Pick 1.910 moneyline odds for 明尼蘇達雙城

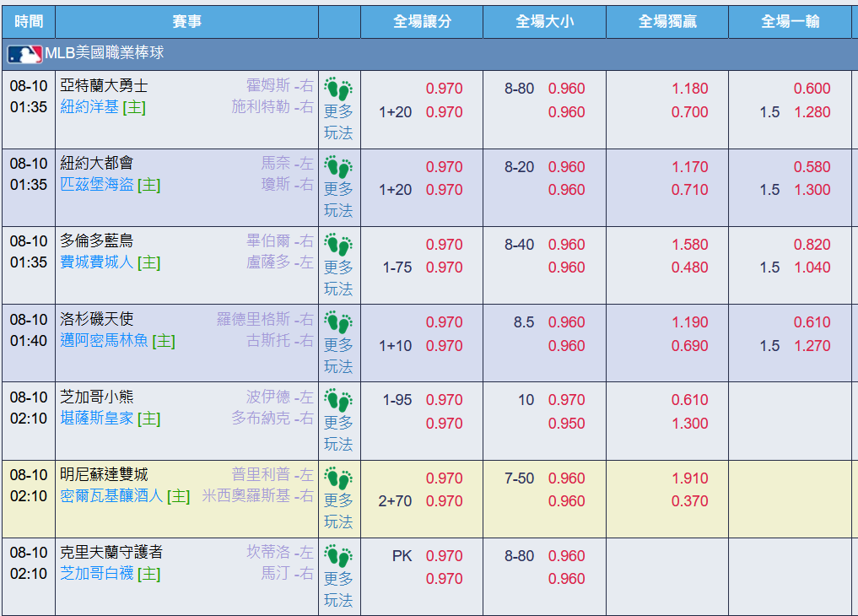689,478
